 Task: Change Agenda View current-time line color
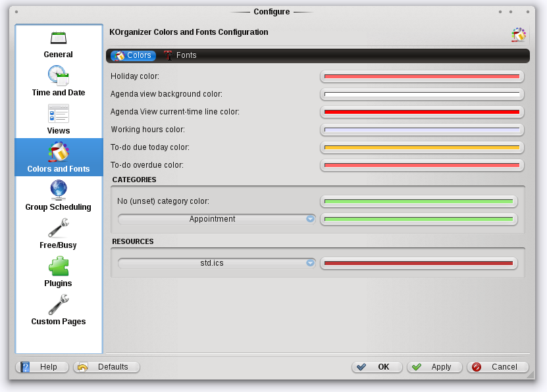pyautogui.click(x=422, y=112)
